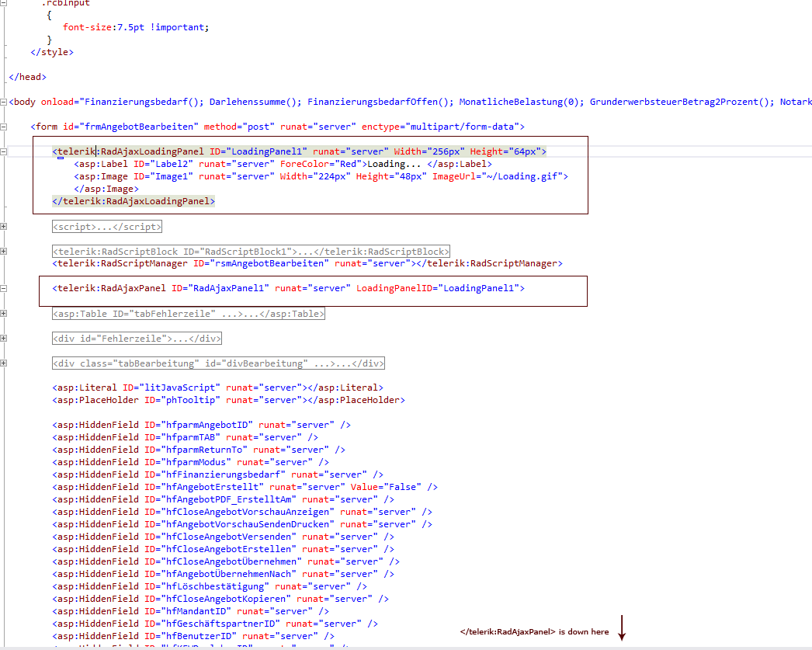
Task: Expand the tabFehlerzeile asp:Table region
Action: coord(3,313)
